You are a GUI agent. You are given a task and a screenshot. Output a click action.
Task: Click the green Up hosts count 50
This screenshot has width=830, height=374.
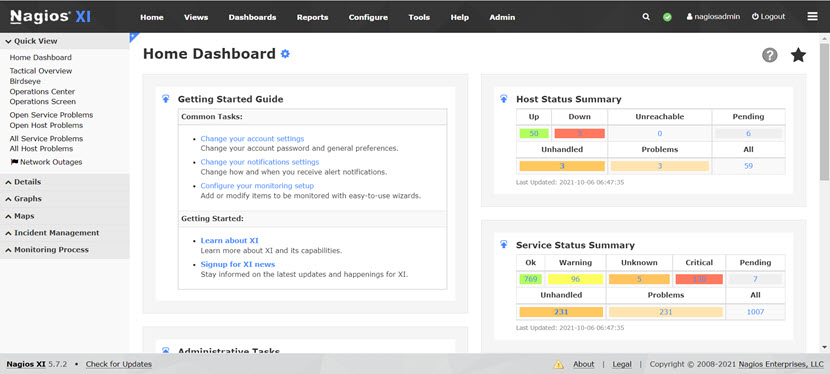click(534, 133)
